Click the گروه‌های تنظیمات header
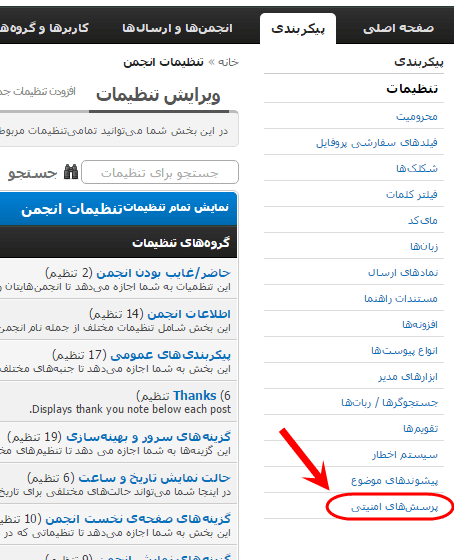The height and width of the screenshot is (560, 454). coord(181,242)
